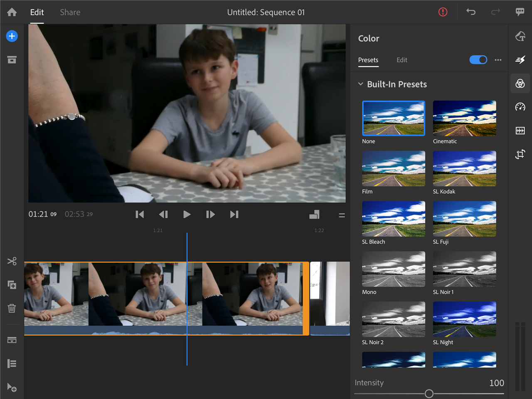
Task: Click the red warning alert button
Action: (x=443, y=12)
